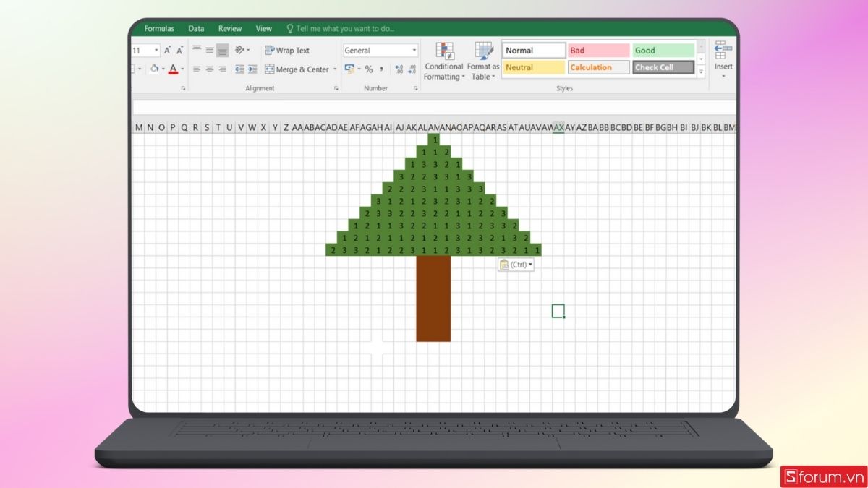Open the Paste Options (Ctrl) button
Image resolution: width=868 pixels, height=488 pixels.
click(516, 265)
